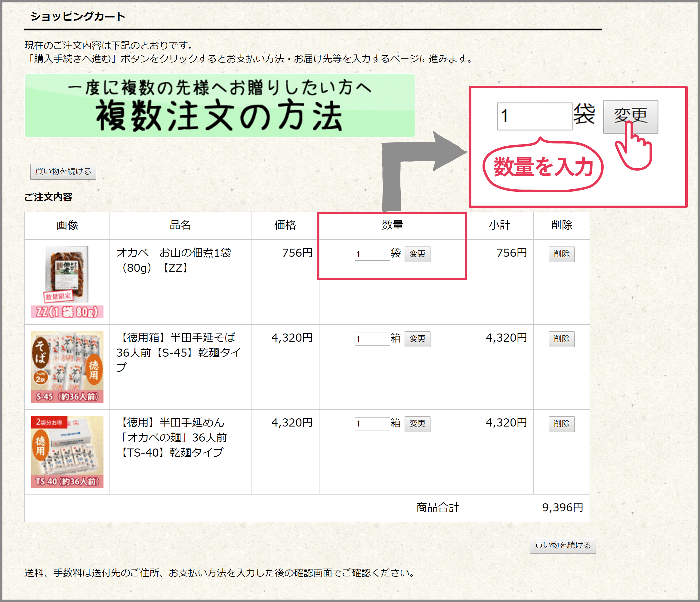Click the TS-40 徳用 product thumbnail

click(x=67, y=451)
